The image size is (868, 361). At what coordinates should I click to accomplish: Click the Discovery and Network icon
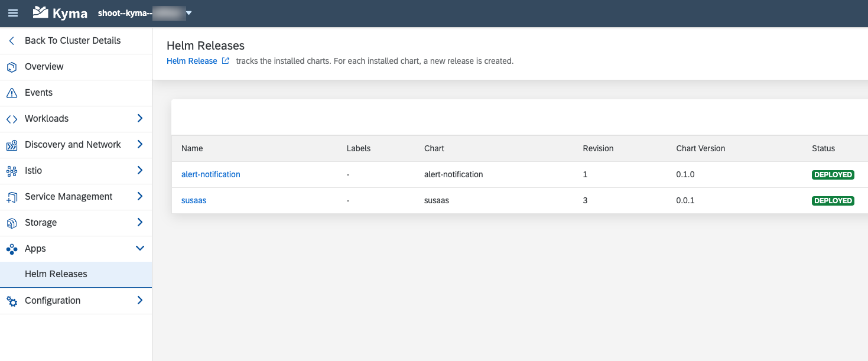tap(12, 145)
